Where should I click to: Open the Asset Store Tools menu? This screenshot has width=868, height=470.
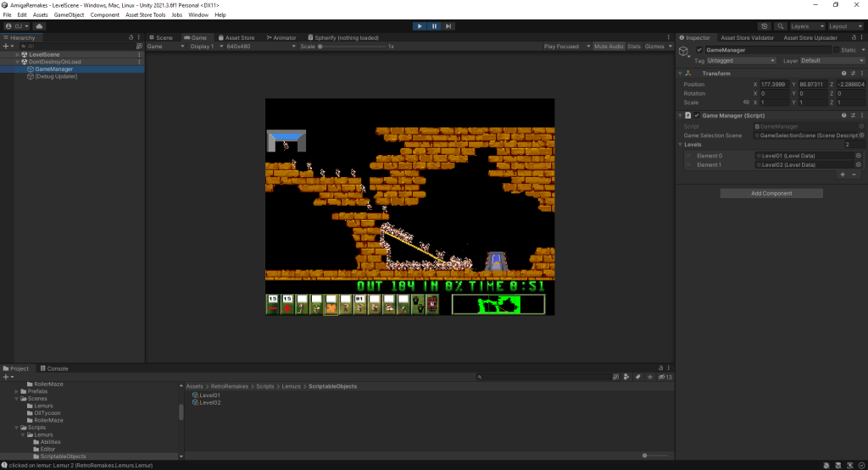point(145,15)
